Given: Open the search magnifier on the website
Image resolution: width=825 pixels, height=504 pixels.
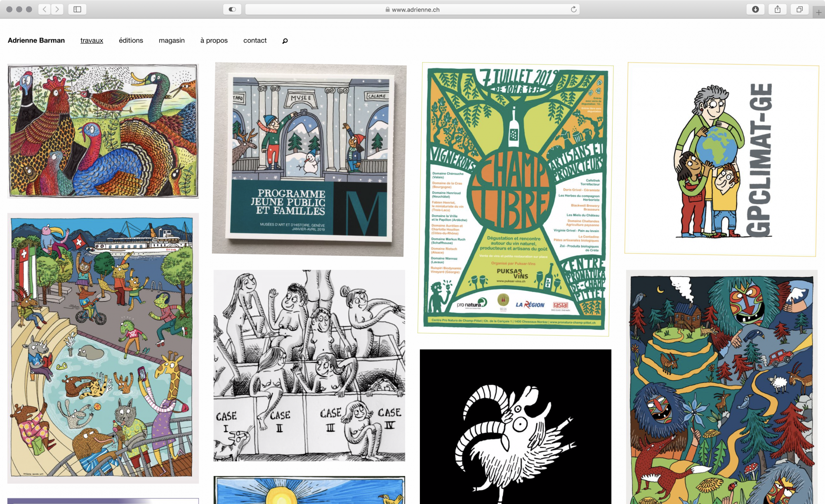Looking at the screenshot, I should [284, 40].
